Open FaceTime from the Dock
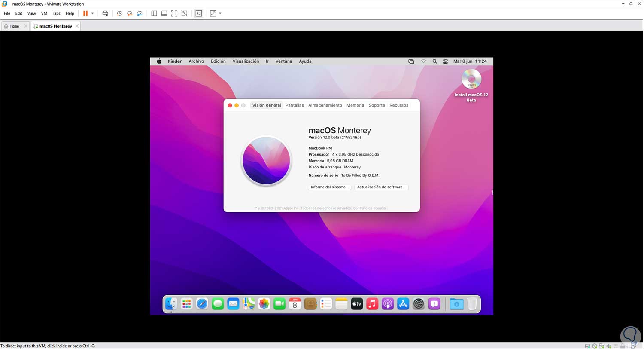The height and width of the screenshot is (349, 644). point(279,304)
